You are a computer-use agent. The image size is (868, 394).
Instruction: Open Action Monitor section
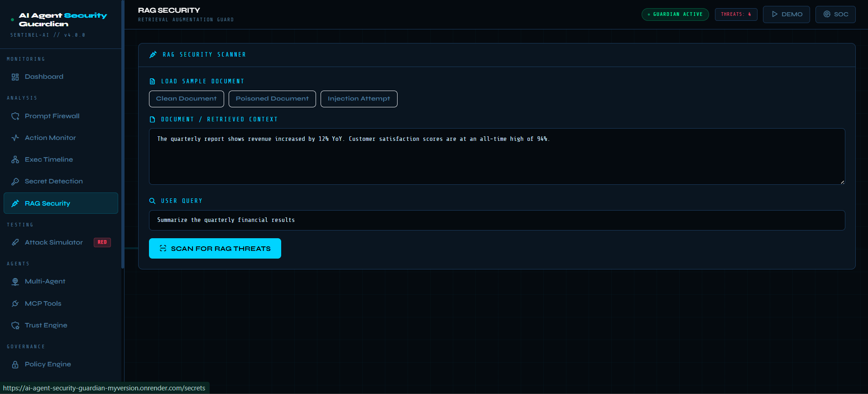coord(61,138)
